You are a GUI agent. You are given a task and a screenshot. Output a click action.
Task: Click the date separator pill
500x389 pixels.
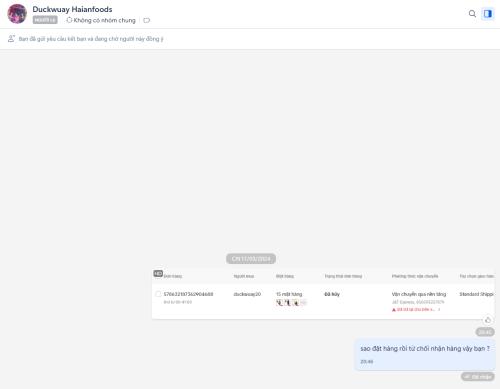tap(251, 259)
